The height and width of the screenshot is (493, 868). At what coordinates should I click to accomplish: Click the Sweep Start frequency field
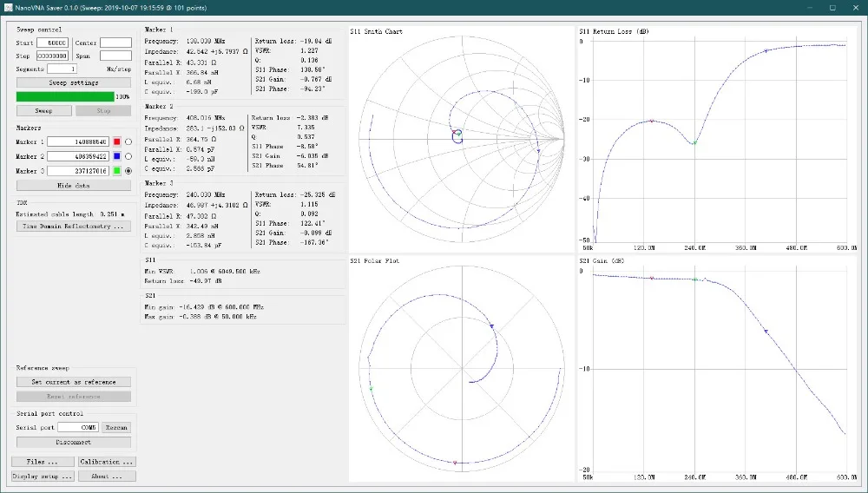click(52, 43)
